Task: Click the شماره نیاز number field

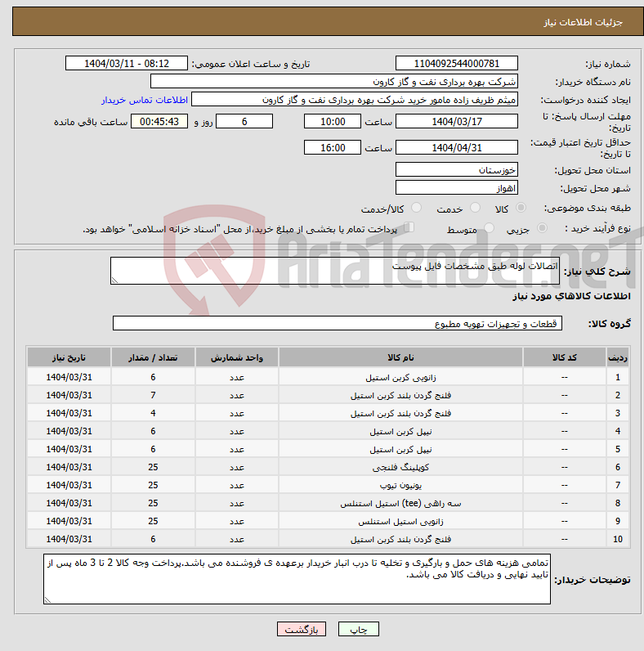Action: (457, 64)
